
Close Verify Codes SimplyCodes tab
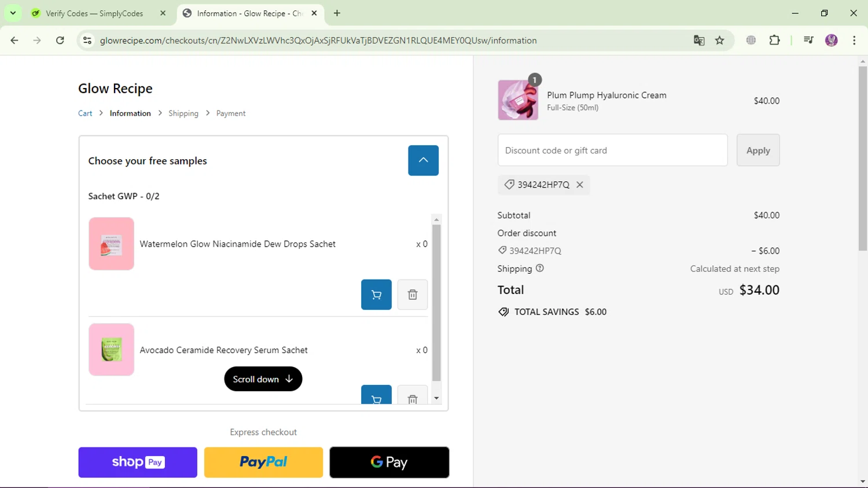(163, 13)
